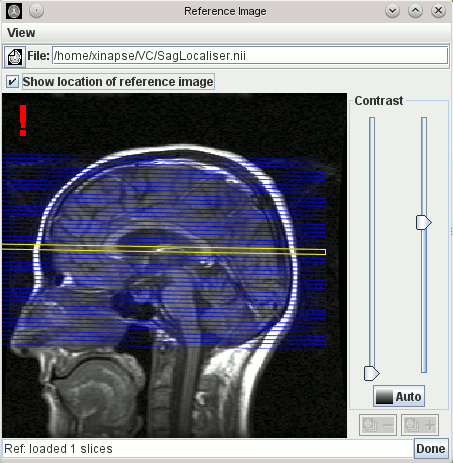Viewport: 453px width, 463px height.
Task: Click the Auto contrast button
Action: click(399, 396)
